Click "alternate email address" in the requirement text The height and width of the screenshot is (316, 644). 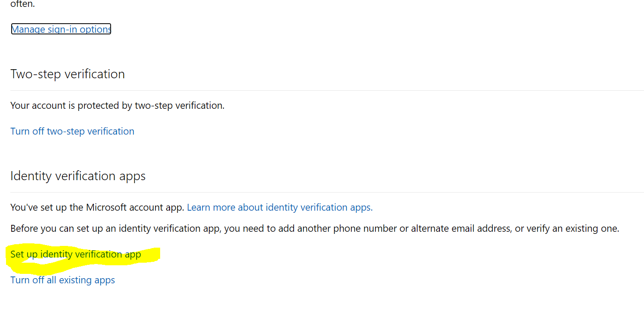[x=461, y=228]
